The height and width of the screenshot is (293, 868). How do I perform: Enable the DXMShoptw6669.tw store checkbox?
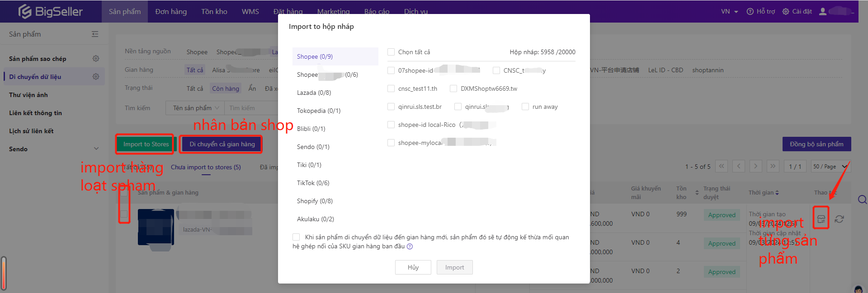pyautogui.click(x=453, y=88)
